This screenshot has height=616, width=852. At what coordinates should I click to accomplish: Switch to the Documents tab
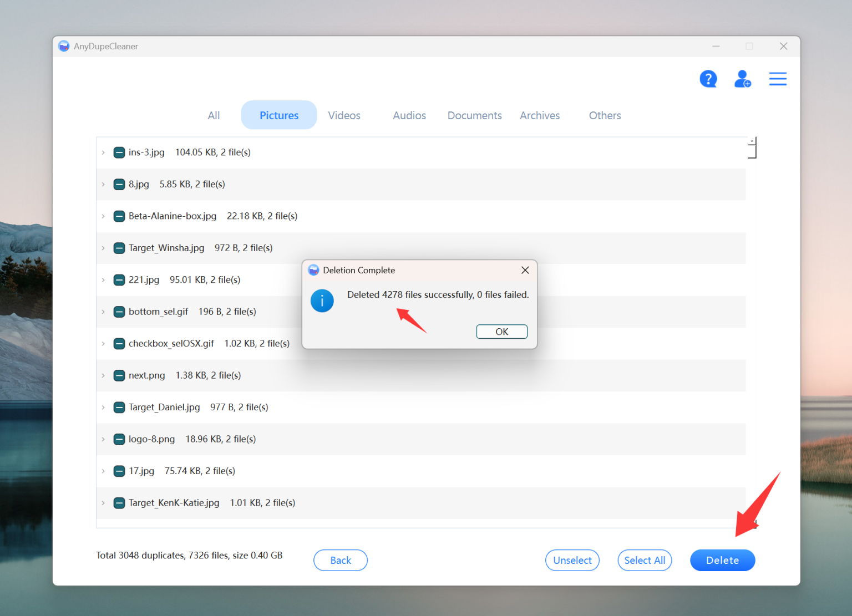pos(474,115)
